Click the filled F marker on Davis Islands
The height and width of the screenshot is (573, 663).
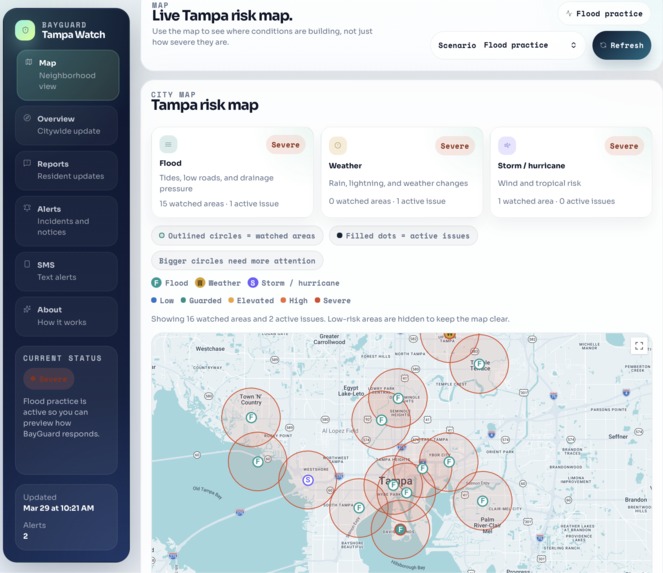(x=400, y=529)
